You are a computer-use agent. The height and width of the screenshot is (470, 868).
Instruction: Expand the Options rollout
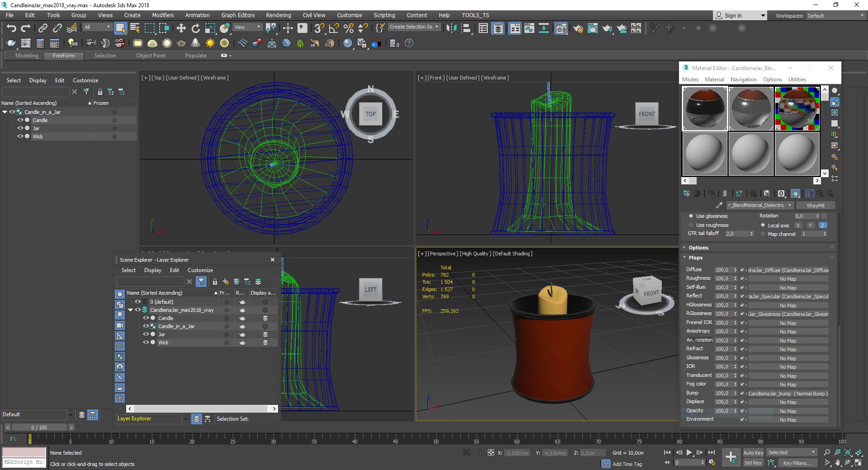(x=758, y=248)
